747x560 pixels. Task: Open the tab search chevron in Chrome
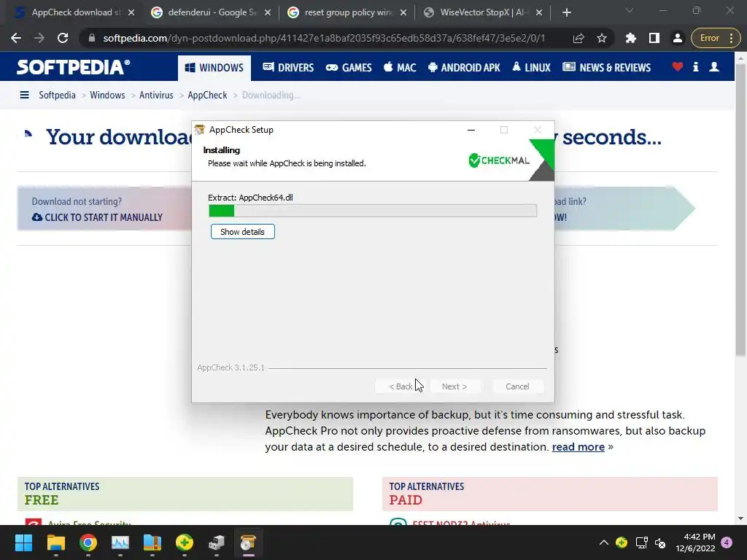tap(630, 10)
